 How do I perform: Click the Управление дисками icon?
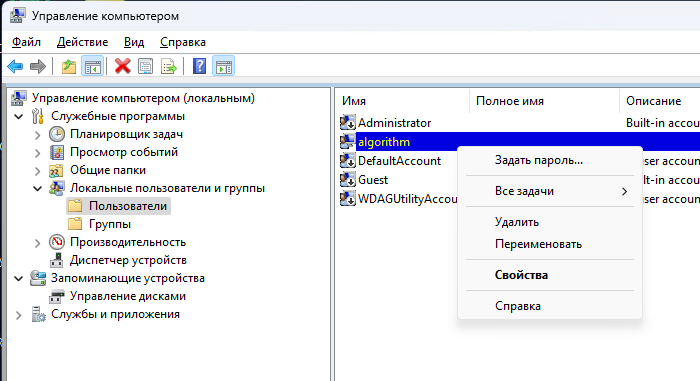pos(57,296)
